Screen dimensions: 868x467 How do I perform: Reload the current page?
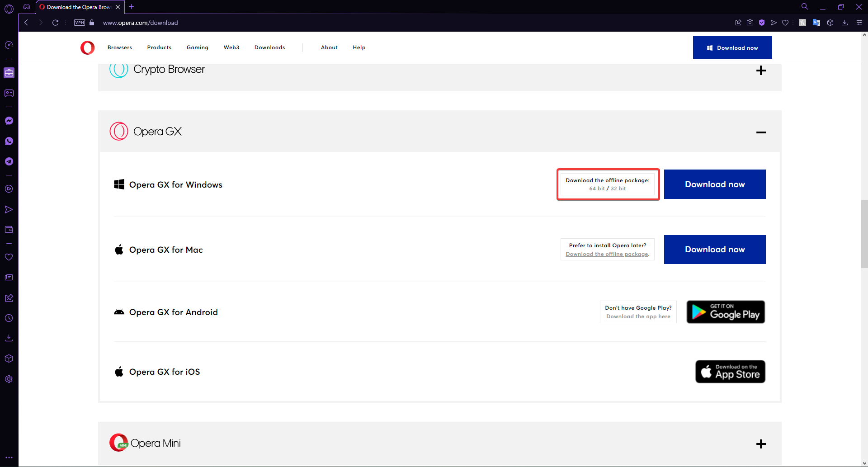(55, 23)
